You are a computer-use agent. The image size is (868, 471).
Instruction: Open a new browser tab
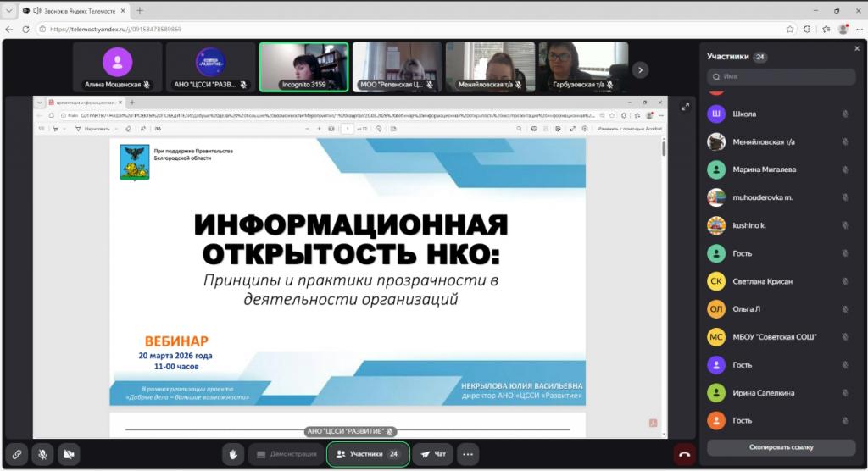point(140,10)
